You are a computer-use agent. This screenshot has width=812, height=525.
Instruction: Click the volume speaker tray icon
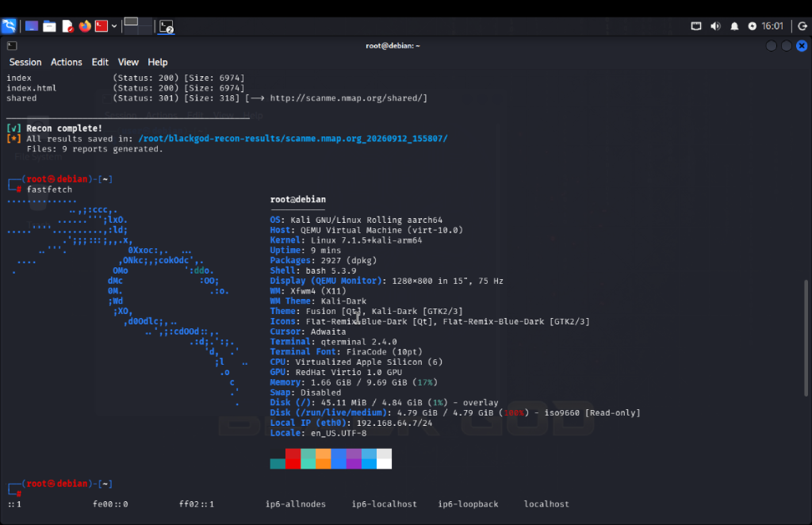715,26
